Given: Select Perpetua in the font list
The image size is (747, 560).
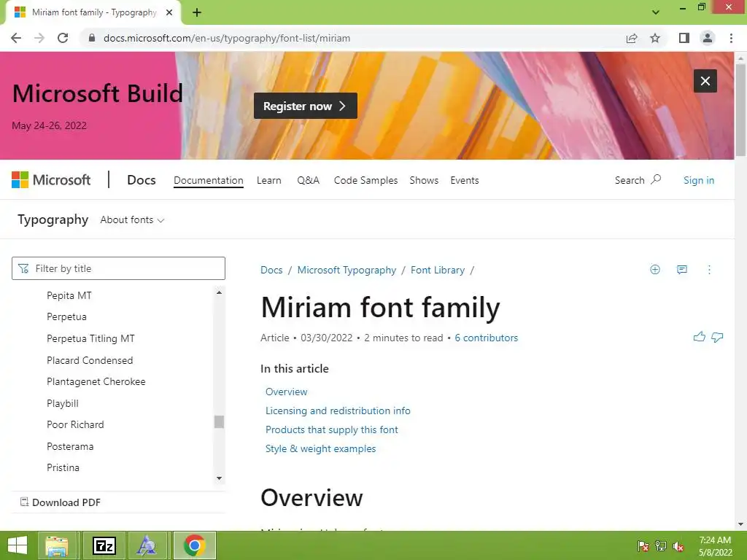Looking at the screenshot, I should (x=66, y=316).
